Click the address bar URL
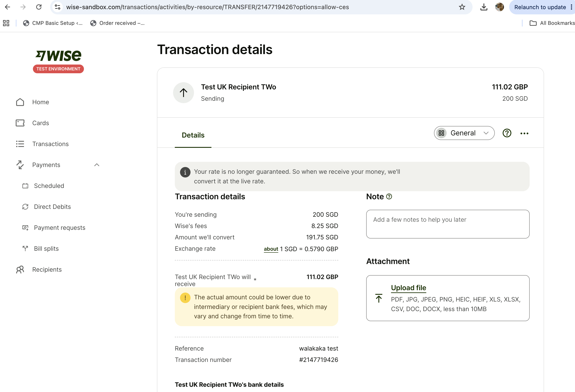The width and height of the screenshot is (575, 392). (x=207, y=7)
